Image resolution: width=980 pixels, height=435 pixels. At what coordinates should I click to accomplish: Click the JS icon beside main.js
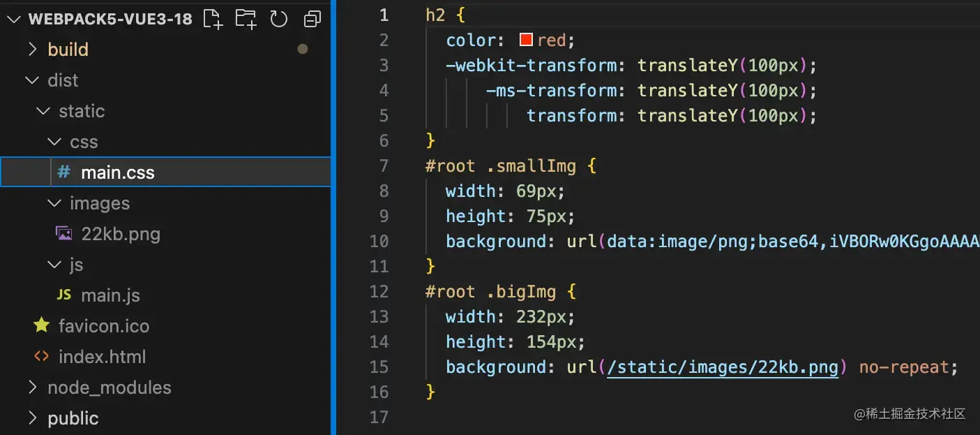(x=63, y=295)
